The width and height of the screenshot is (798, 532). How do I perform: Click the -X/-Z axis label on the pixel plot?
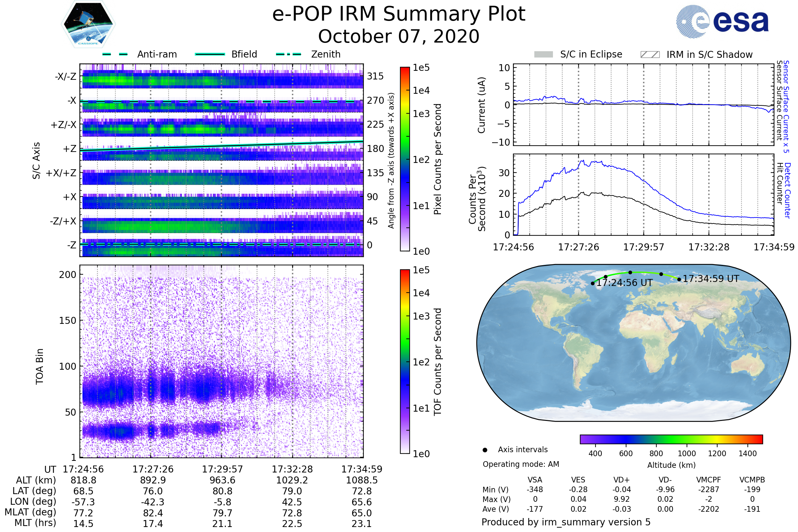[x=66, y=76]
